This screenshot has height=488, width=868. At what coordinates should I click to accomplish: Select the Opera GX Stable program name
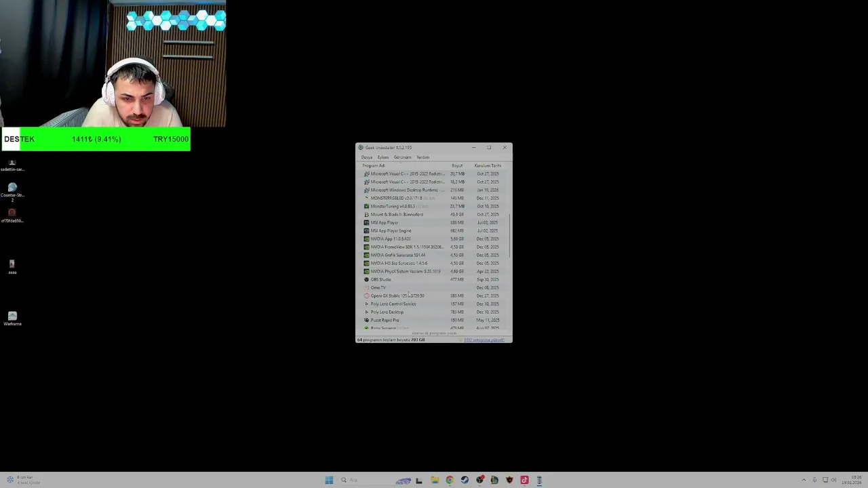tap(397, 296)
